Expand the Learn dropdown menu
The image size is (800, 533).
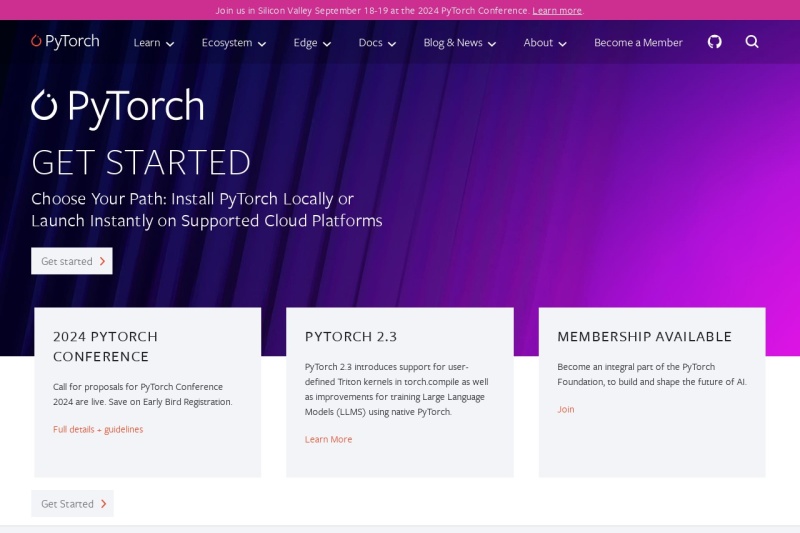pyautogui.click(x=154, y=43)
